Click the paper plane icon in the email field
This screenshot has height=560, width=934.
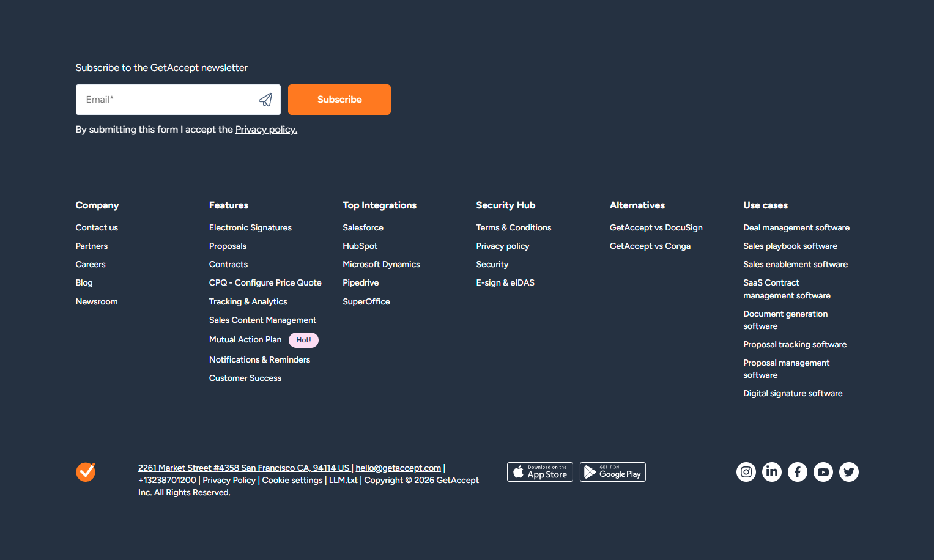(265, 99)
